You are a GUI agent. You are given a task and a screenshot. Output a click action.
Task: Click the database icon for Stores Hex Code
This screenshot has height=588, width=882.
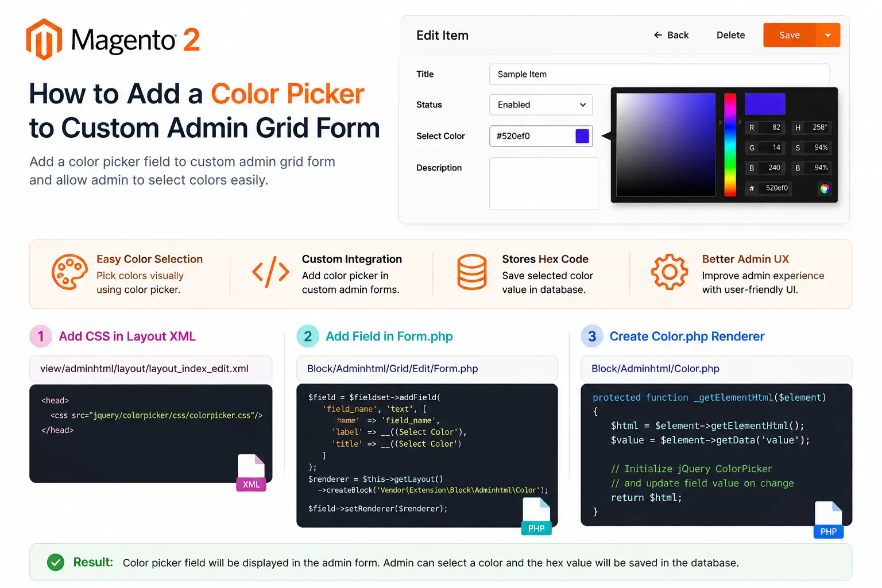472,272
